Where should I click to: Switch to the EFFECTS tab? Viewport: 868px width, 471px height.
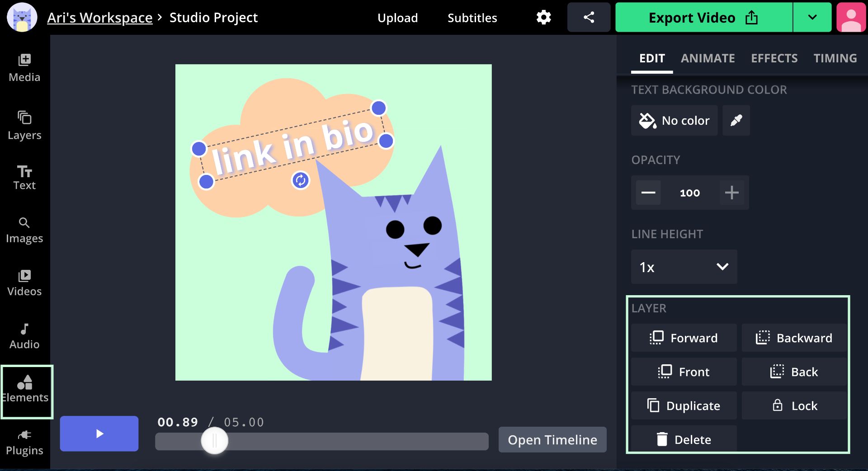[774, 58]
